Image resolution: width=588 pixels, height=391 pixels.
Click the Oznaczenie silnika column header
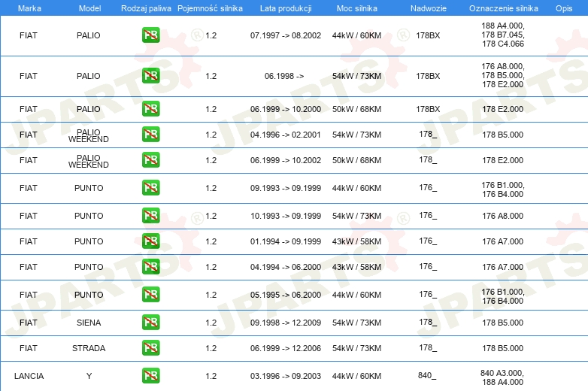pyautogui.click(x=504, y=8)
